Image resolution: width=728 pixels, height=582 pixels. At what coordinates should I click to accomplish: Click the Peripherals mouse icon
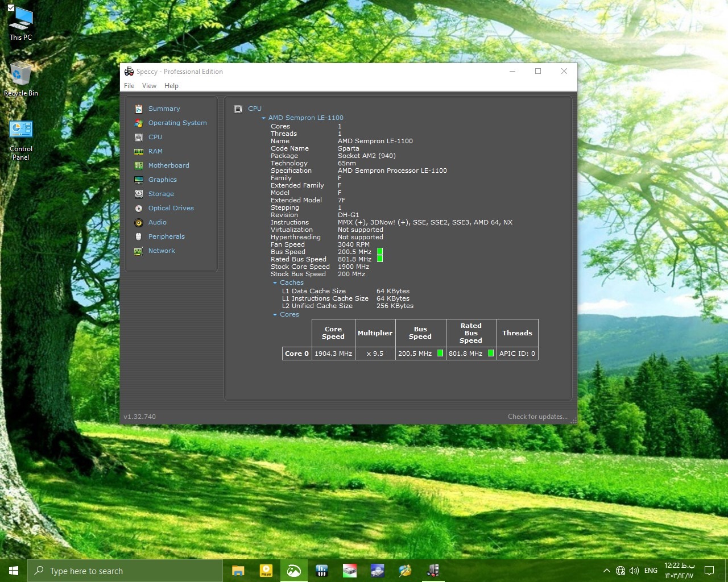pyautogui.click(x=138, y=236)
